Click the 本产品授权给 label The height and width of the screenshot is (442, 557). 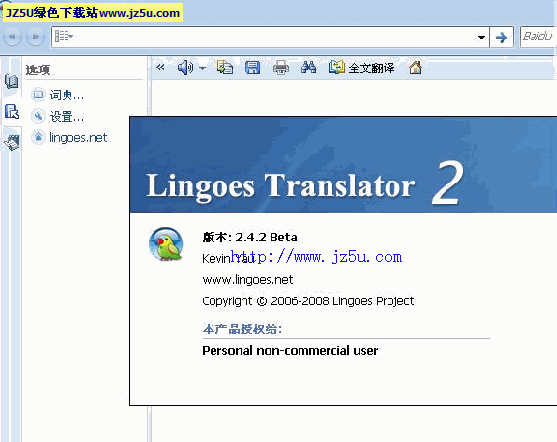[242, 329]
